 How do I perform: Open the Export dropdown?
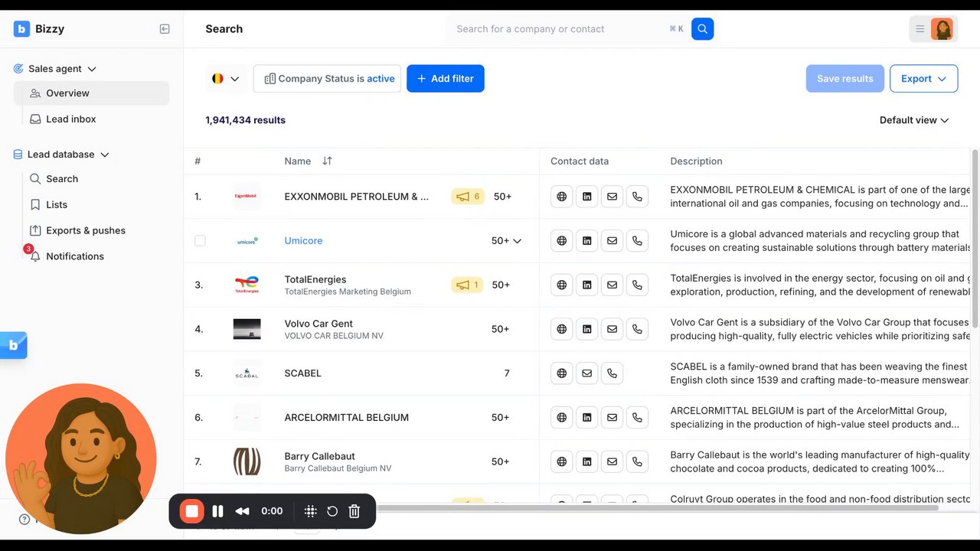(923, 79)
